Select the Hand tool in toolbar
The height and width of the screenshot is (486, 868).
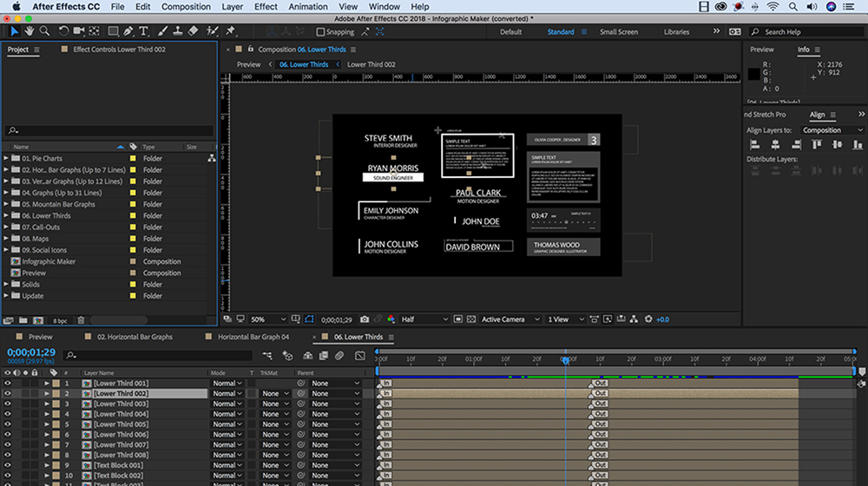[30, 31]
